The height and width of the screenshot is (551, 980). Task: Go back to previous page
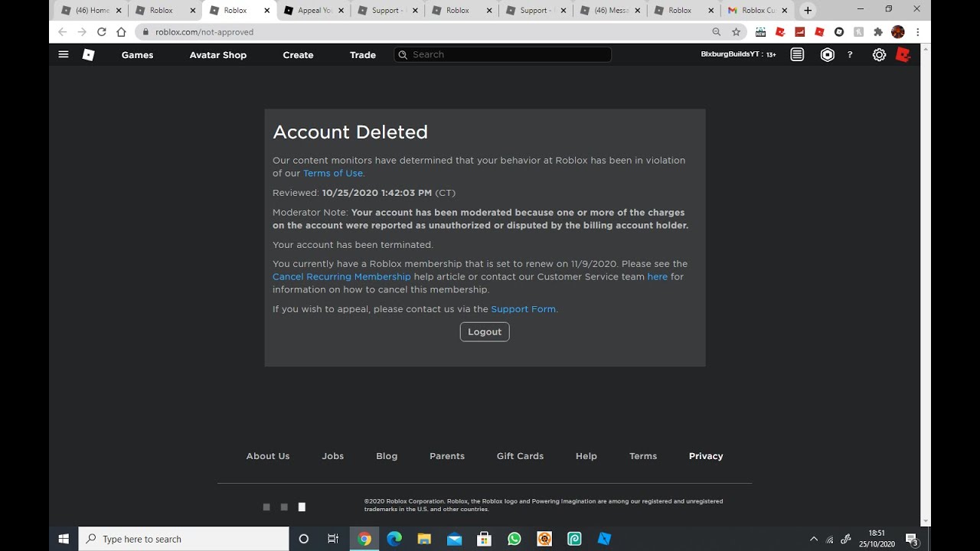(x=62, y=32)
